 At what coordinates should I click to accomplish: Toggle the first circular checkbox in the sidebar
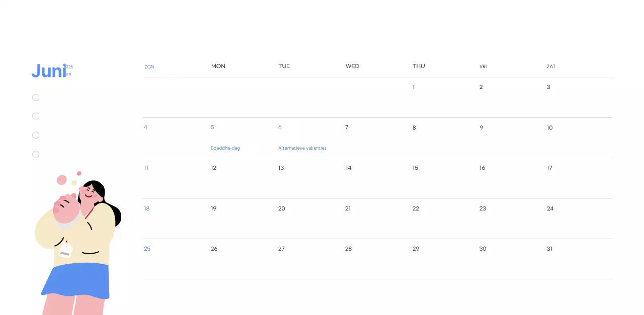pyautogui.click(x=36, y=97)
